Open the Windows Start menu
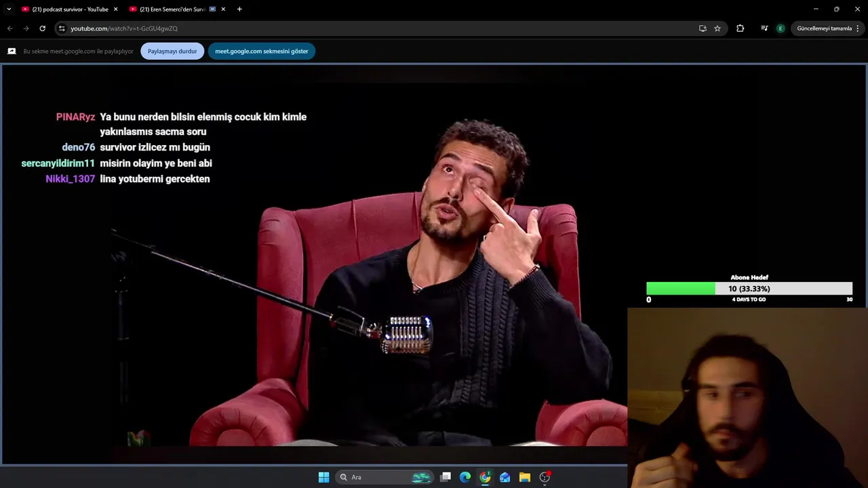868x488 pixels. point(323,477)
